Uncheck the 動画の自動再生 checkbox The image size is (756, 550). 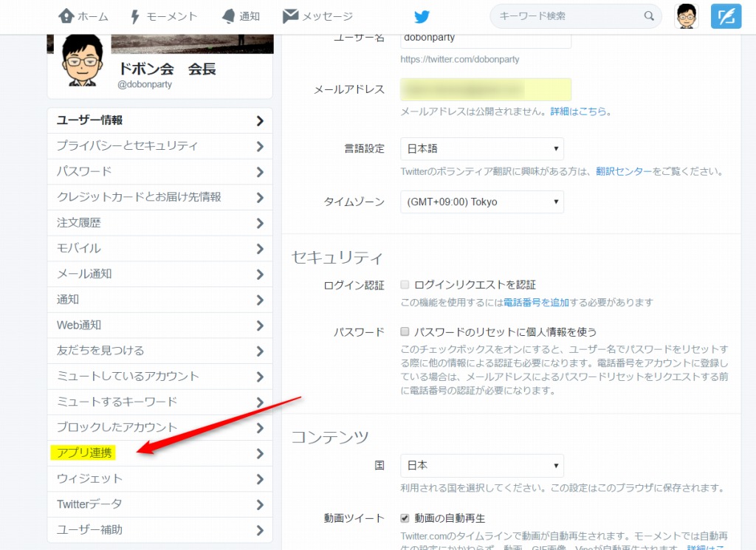pyautogui.click(x=405, y=518)
